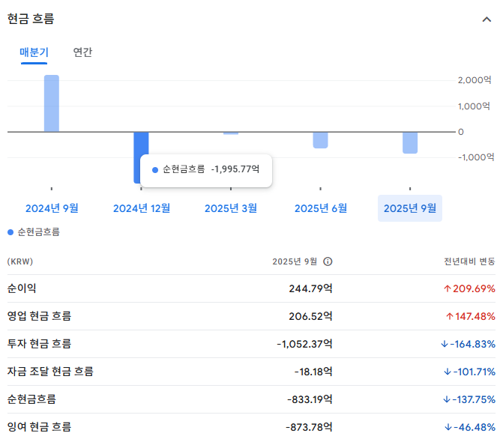Click the 순현금흐름 -1,995.77억 tooltip

tap(206, 170)
